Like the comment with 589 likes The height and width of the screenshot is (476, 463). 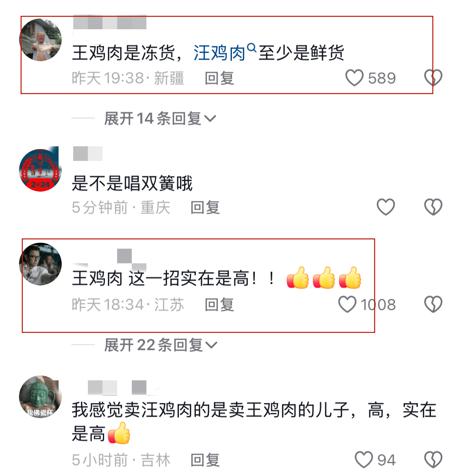click(x=354, y=78)
